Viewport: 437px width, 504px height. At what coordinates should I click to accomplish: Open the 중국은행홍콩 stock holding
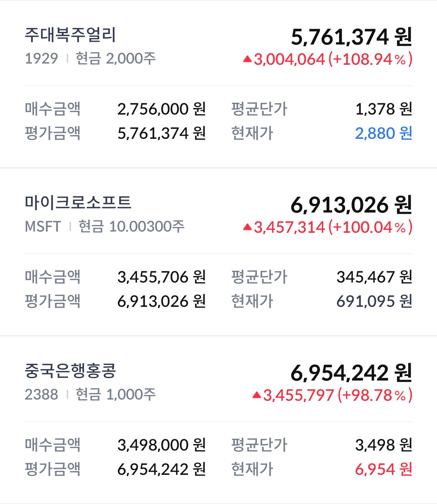tap(218, 420)
